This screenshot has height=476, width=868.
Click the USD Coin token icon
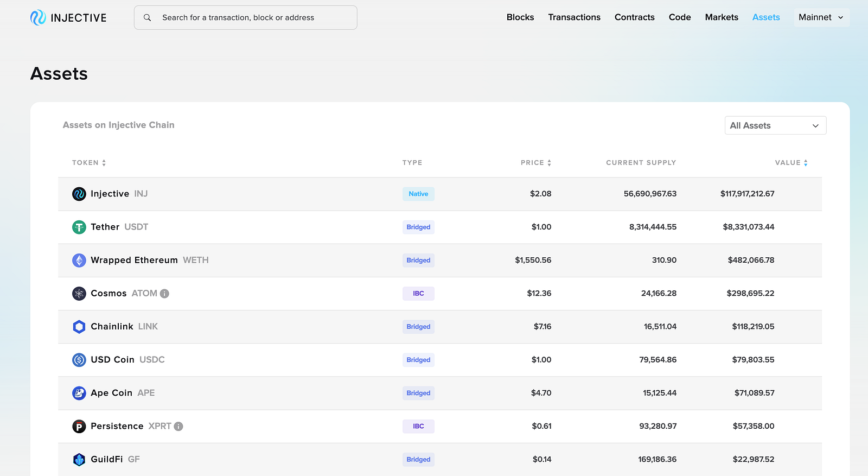coord(79,360)
